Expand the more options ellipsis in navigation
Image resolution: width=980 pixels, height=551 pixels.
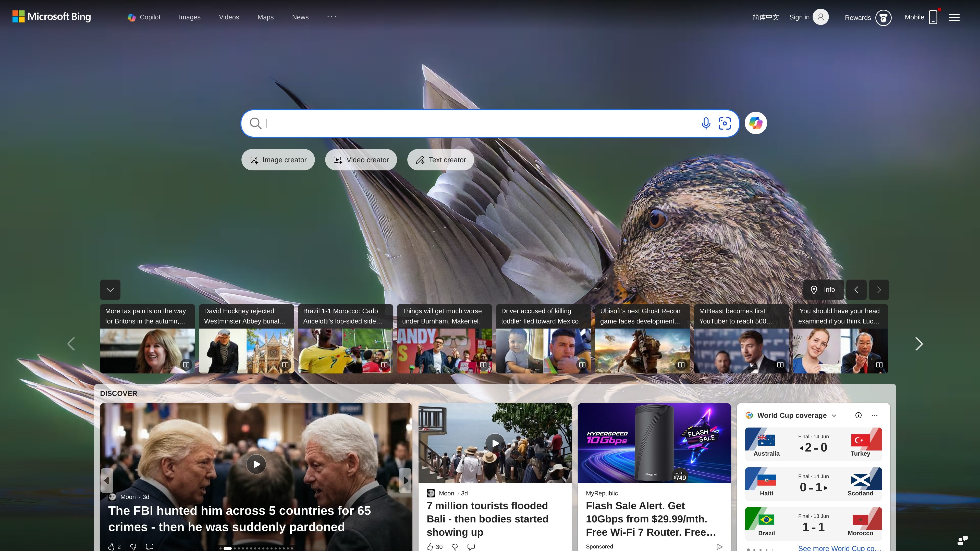point(332,17)
